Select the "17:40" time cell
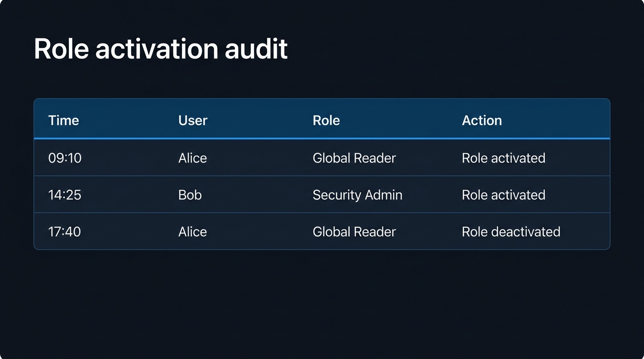 point(65,231)
